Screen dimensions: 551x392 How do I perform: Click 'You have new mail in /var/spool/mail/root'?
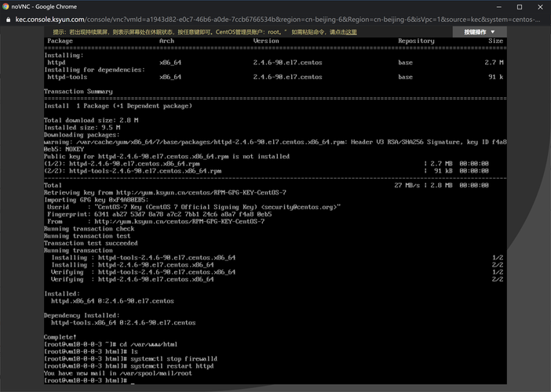[118, 373]
